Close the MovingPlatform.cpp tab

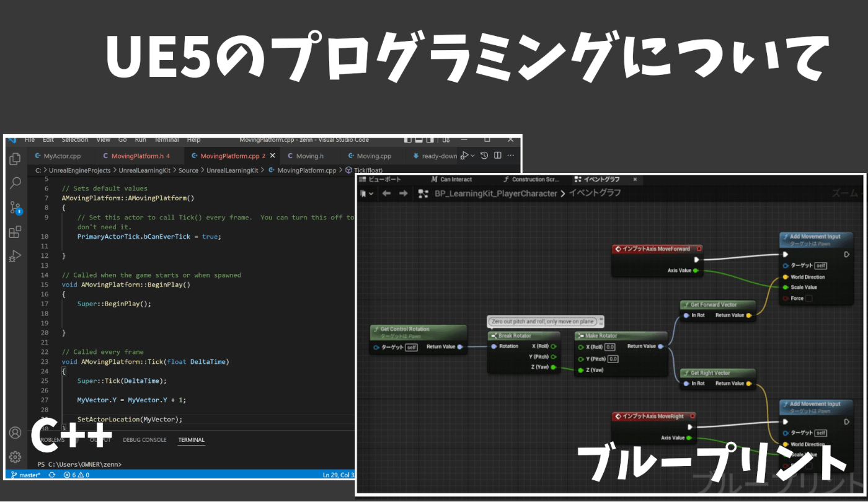pos(272,156)
